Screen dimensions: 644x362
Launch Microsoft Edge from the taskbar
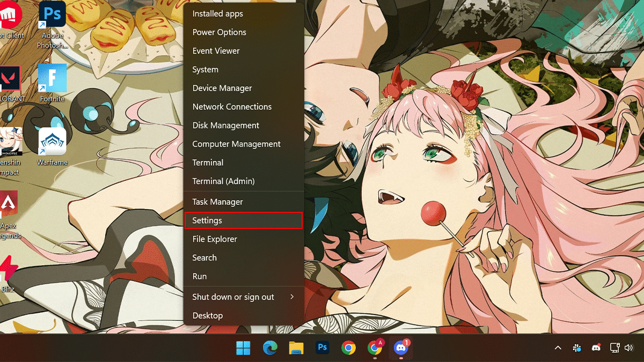tap(270, 348)
